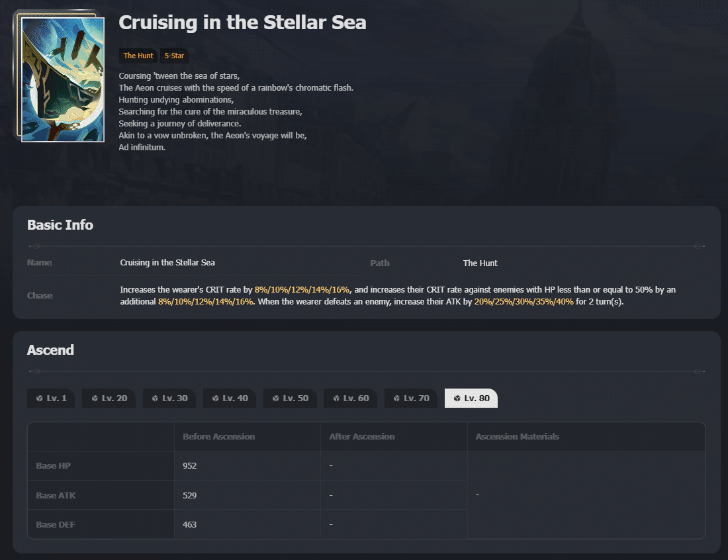
Task: Click the orange The Hunt tag
Action: (138, 56)
